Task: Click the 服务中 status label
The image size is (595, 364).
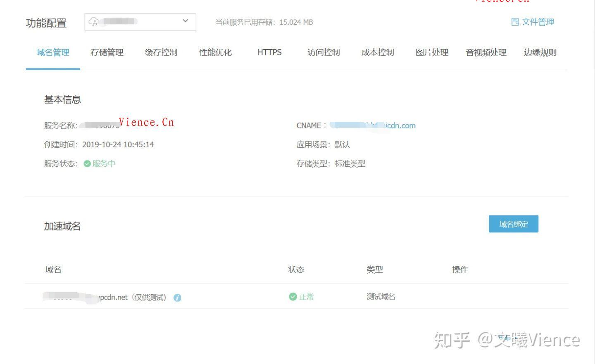Action: click(103, 163)
